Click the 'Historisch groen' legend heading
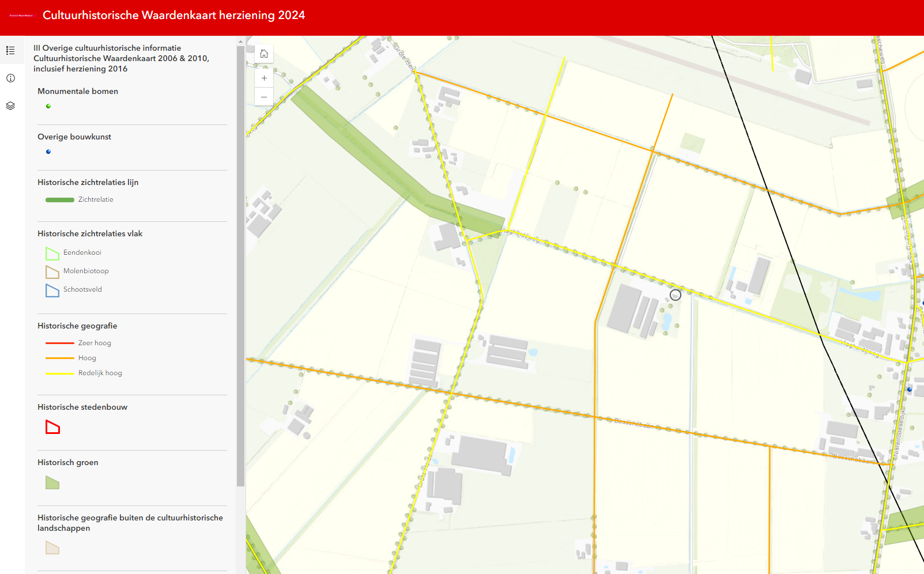Viewport: 924px width, 574px height. [x=68, y=462]
